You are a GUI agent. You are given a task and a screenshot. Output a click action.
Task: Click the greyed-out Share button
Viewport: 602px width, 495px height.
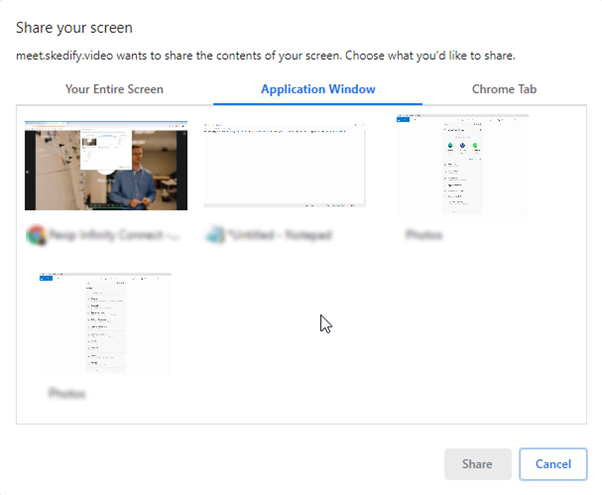pyautogui.click(x=478, y=464)
